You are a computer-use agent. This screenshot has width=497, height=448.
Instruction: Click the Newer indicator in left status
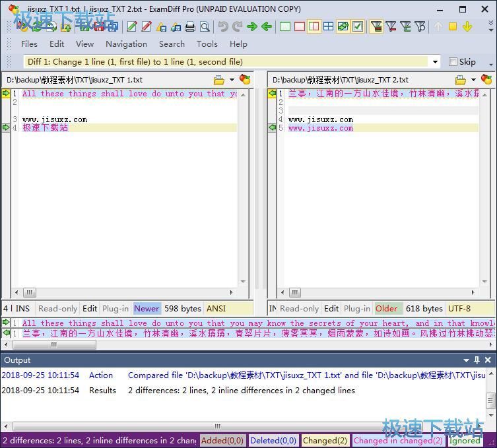tap(147, 309)
